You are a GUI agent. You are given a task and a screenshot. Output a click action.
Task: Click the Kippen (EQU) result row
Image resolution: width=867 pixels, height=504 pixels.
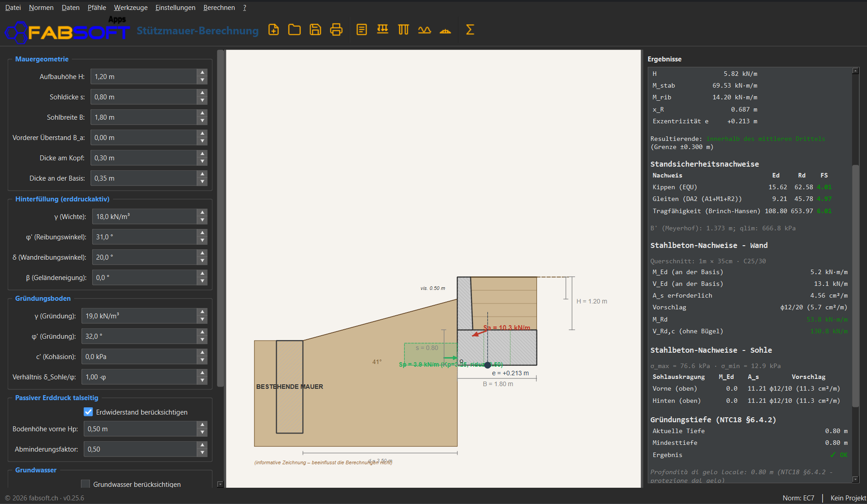point(742,187)
